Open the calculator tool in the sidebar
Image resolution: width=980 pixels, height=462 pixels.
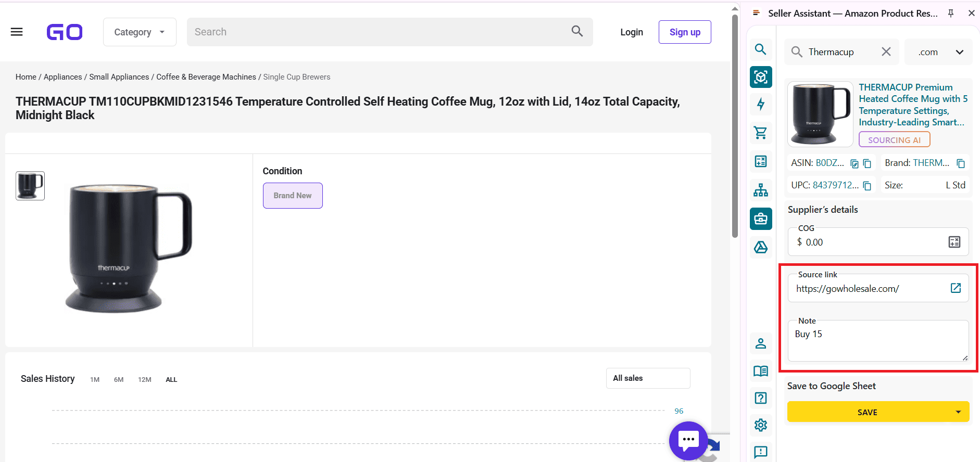point(761,161)
